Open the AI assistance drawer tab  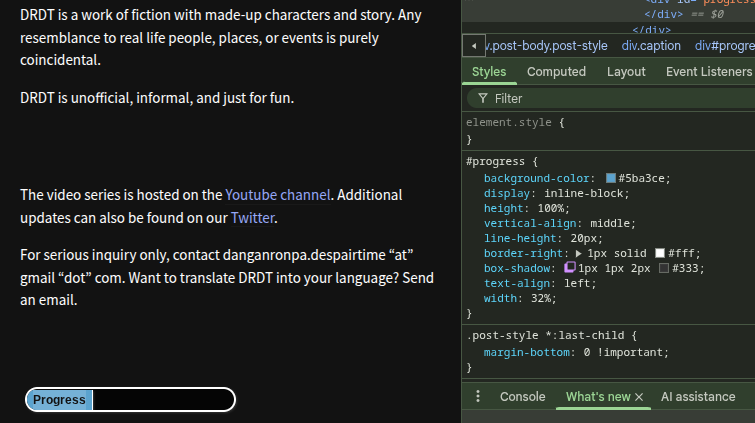[698, 397]
